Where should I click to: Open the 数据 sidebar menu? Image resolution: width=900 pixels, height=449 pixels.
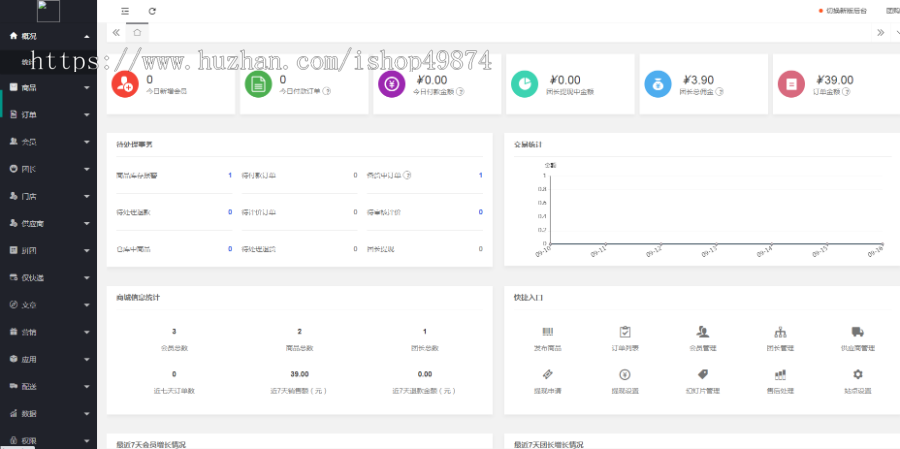click(48, 413)
